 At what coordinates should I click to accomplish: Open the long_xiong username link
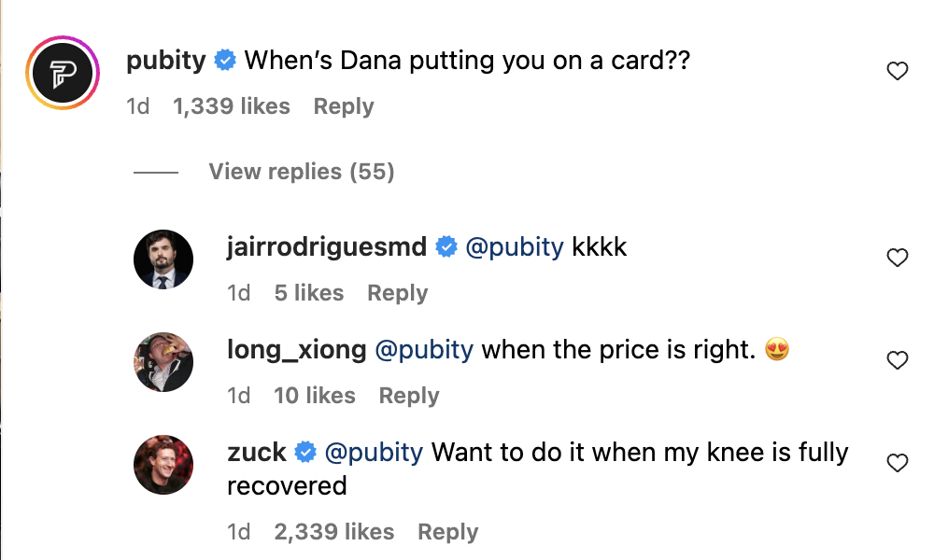coord(296,350)
